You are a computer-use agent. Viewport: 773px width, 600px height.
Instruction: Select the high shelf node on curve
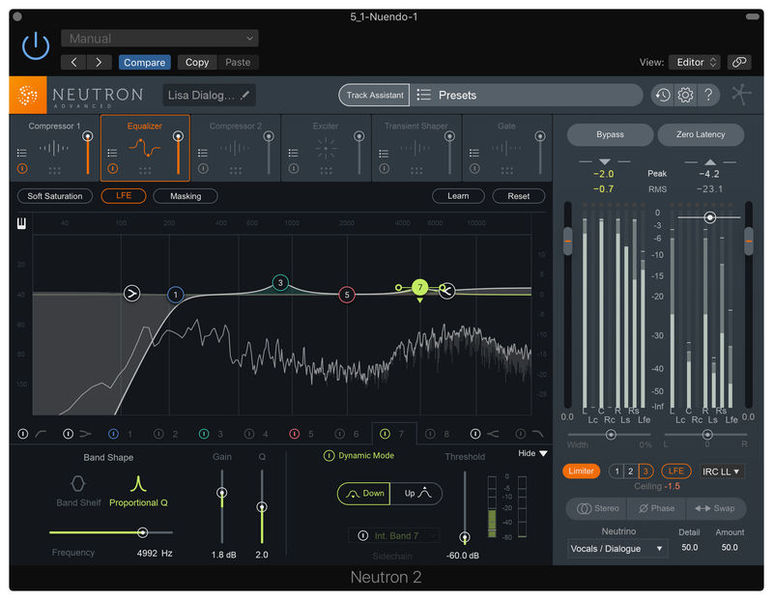click(447, 291)
